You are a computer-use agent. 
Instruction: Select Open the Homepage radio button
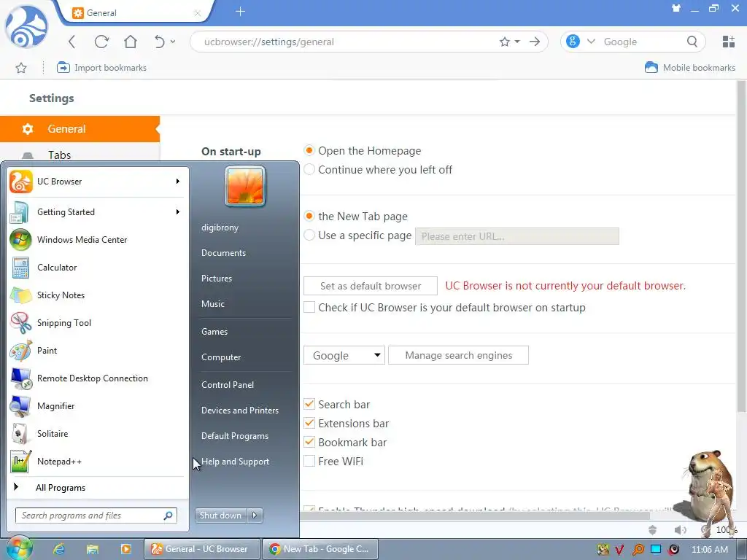[x=309, y=150]
